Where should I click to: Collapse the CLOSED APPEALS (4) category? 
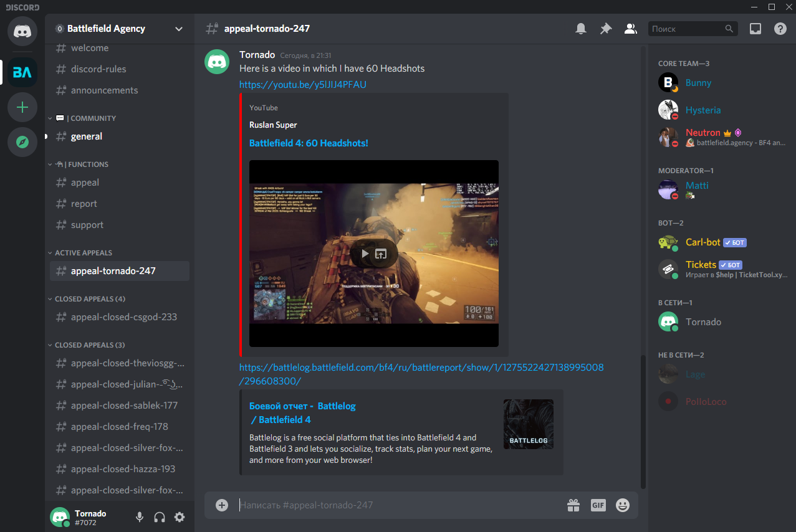point(87,299)
